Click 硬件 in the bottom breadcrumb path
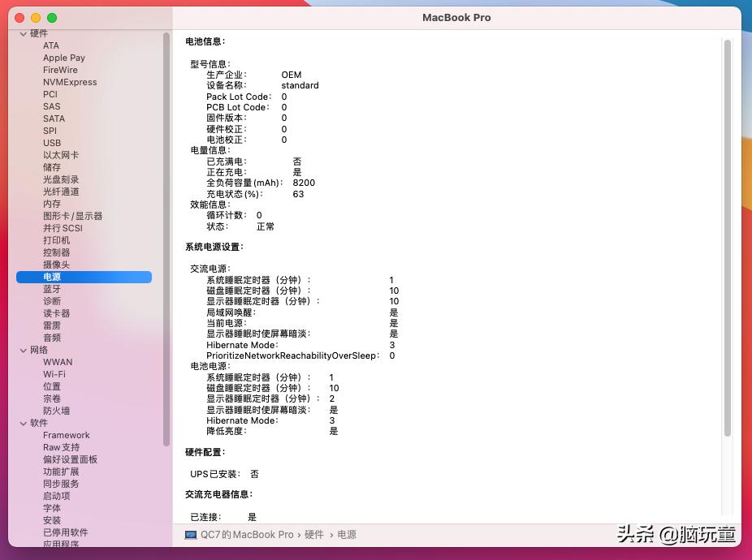The image size is (752, 560). pos(313,534)
